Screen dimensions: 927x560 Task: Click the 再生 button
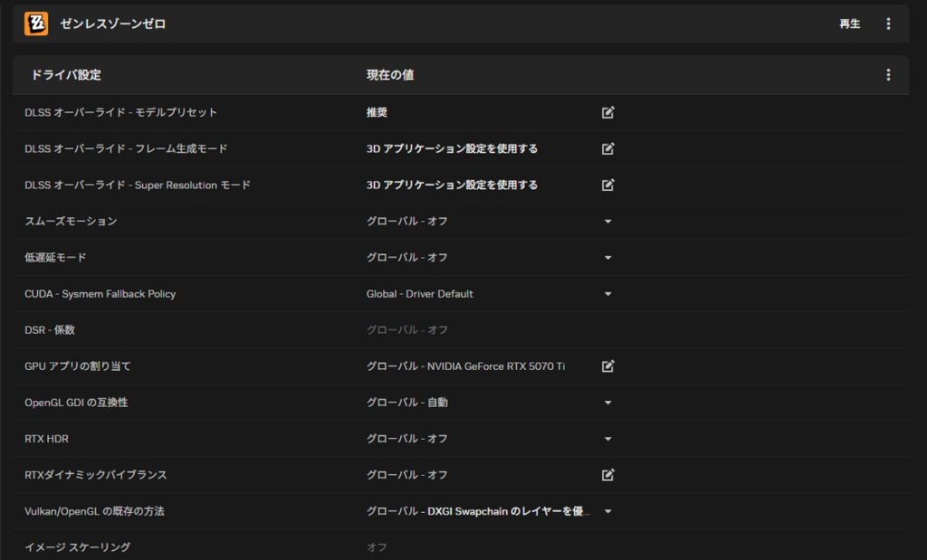click(849, 24)
